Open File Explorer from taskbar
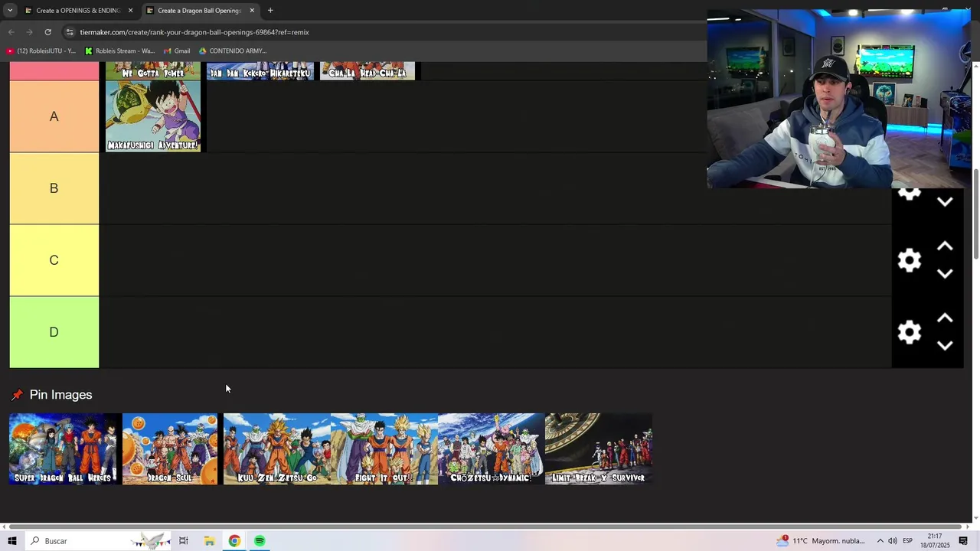Screen dimensions: 980x551 click(209, 541)
